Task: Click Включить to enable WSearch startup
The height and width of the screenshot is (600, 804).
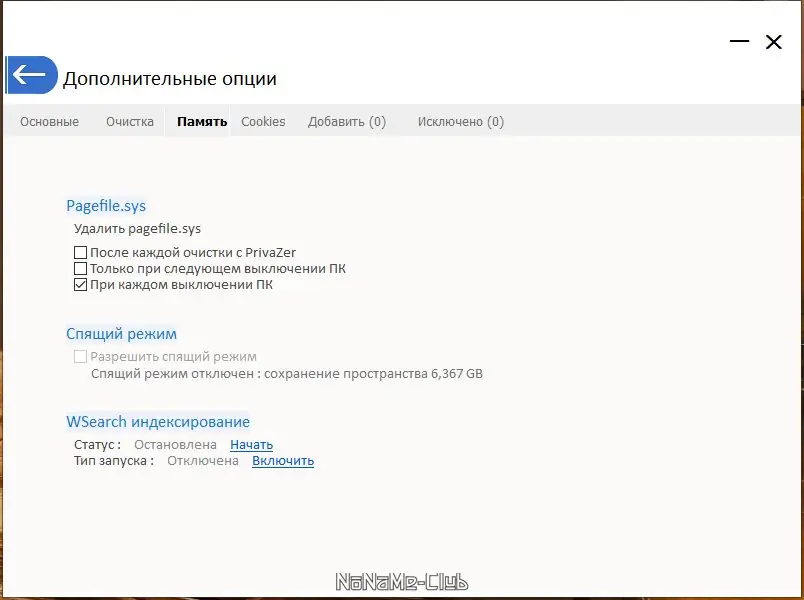Action: click(283, 461)
